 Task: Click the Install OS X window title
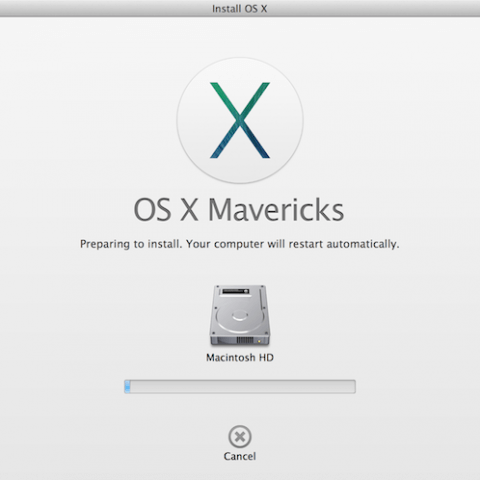click(x=240, y=9)
